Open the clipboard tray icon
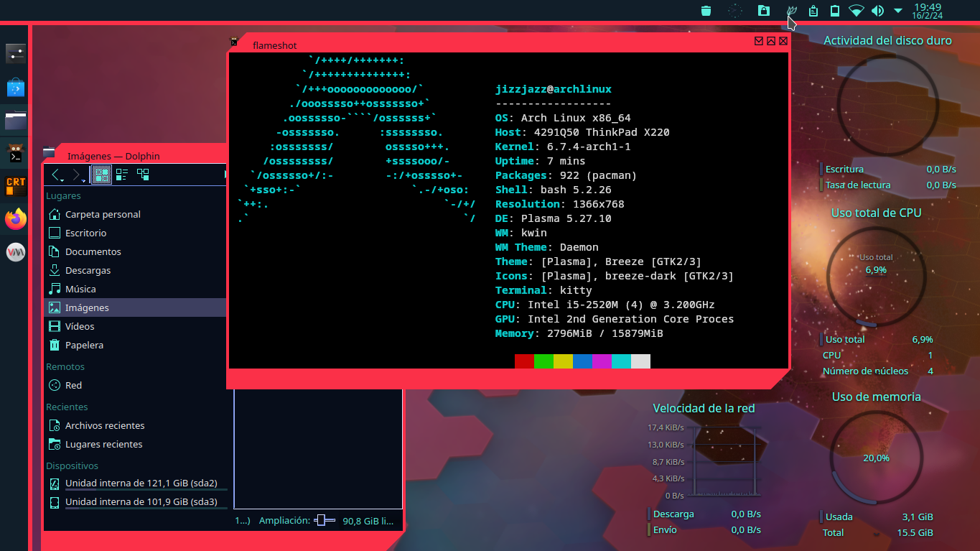980x551 pixels. point(813,10)
